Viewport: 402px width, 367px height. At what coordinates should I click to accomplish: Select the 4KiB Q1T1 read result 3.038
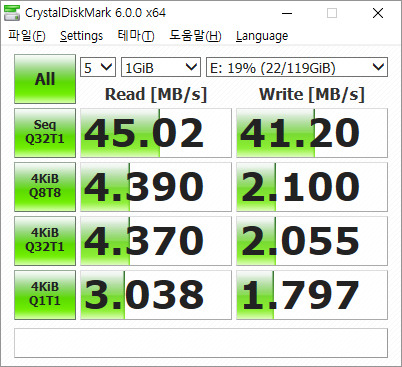pyautogui.click(x=156, y=295)
